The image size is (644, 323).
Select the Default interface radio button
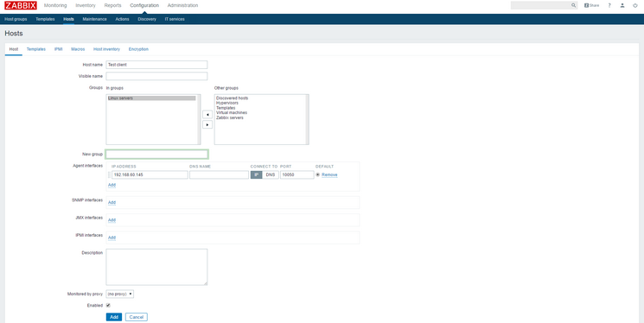pyautogui.click(x=318, y=174)
